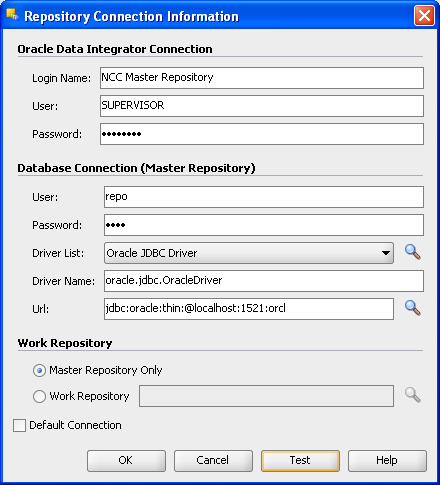Click the Driver Name label

[63, 281]
